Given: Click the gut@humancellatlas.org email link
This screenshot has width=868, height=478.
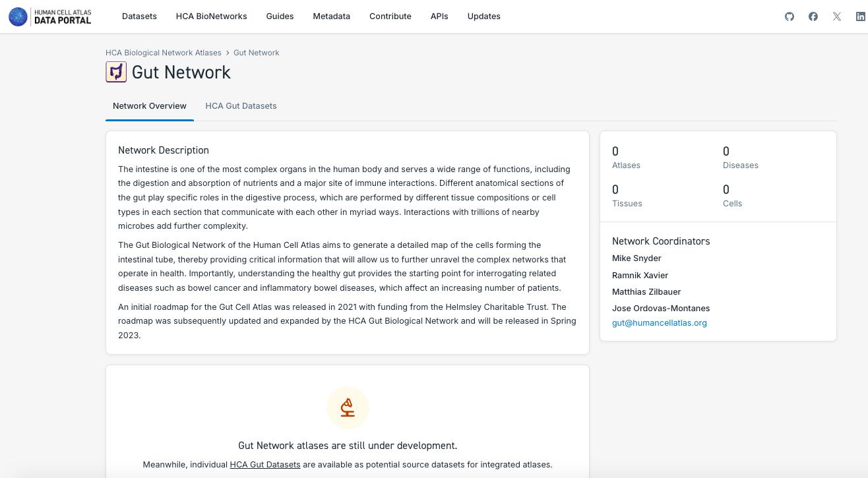Looking at the screenshot, I should coord(659,323).
